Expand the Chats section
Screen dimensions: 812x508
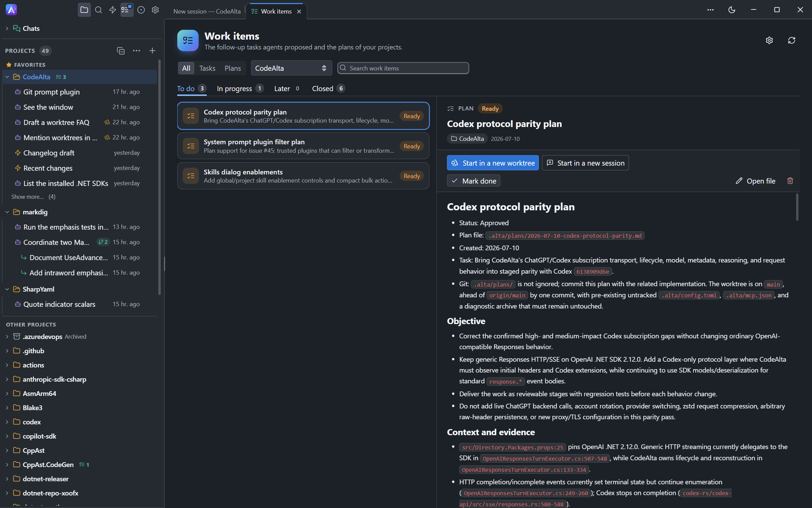click(7, 28)
